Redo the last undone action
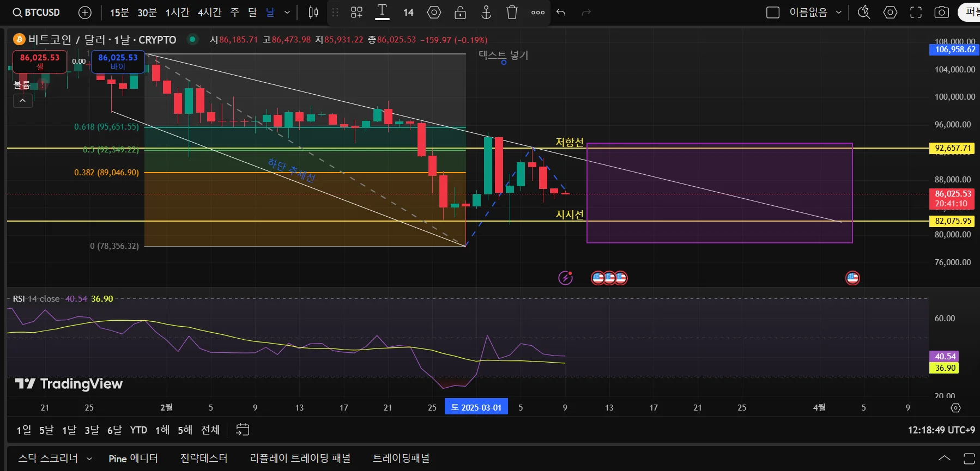 pyautogui.click(x=586, y=12)
